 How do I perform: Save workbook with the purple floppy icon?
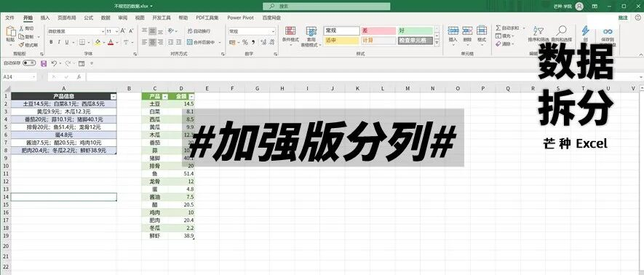pyautogui.click(x=44, y=63)
